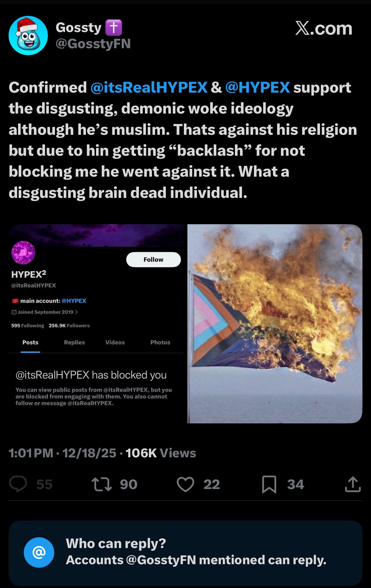371x588 pixels.
Task: Tap the repost arrows icon
Action: [x=101, y=484]
